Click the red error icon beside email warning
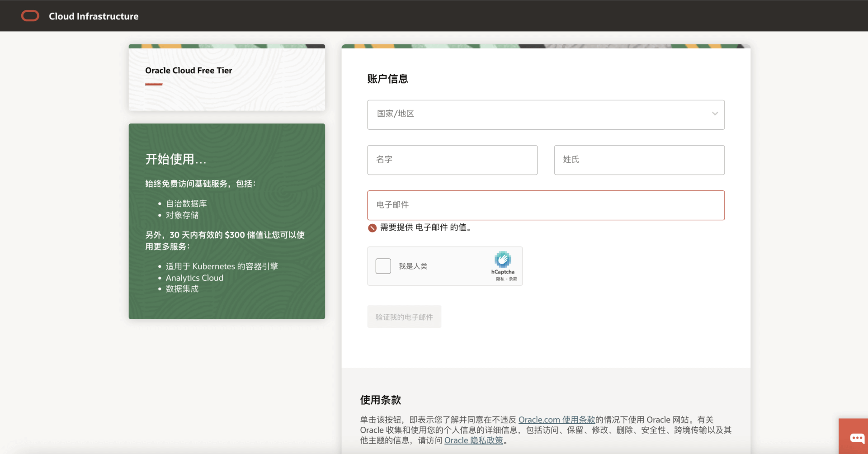 [x=372, y=228]
